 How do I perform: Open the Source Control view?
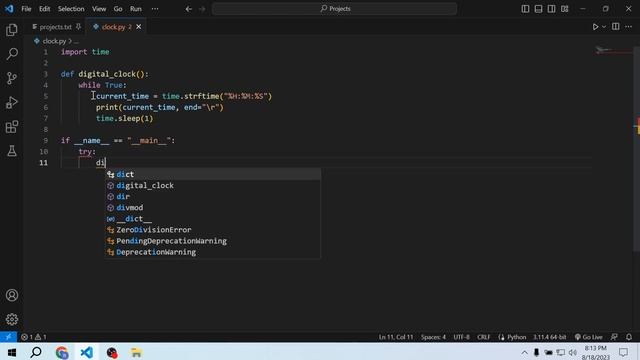pos(12,78)
